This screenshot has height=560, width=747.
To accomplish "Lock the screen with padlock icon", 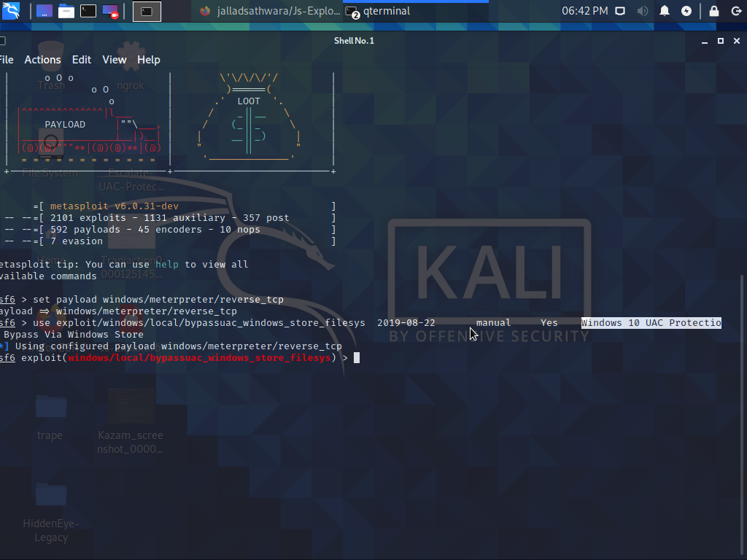I will [x=713, y=11].
